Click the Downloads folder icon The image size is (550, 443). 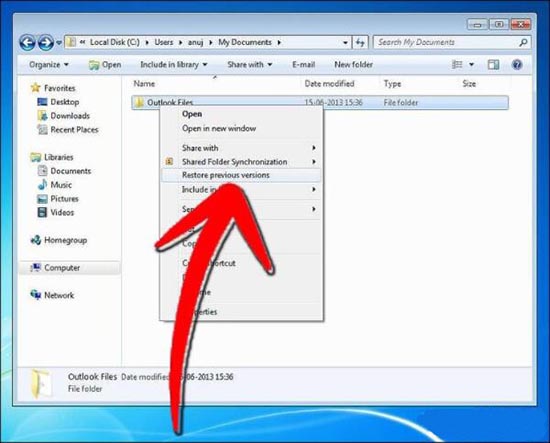42,116
